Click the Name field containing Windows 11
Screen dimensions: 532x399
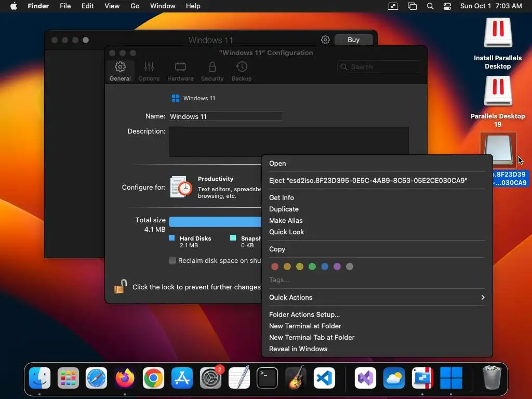pos(225,116)
